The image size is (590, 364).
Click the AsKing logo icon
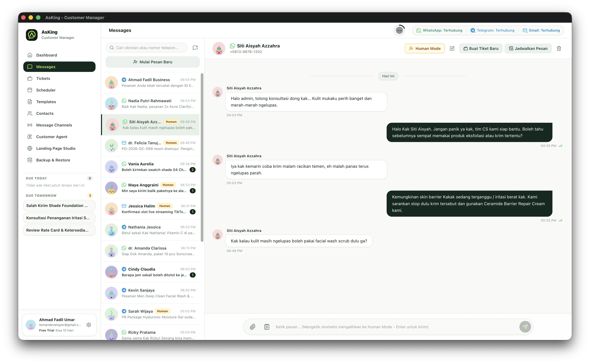[32, 35]
